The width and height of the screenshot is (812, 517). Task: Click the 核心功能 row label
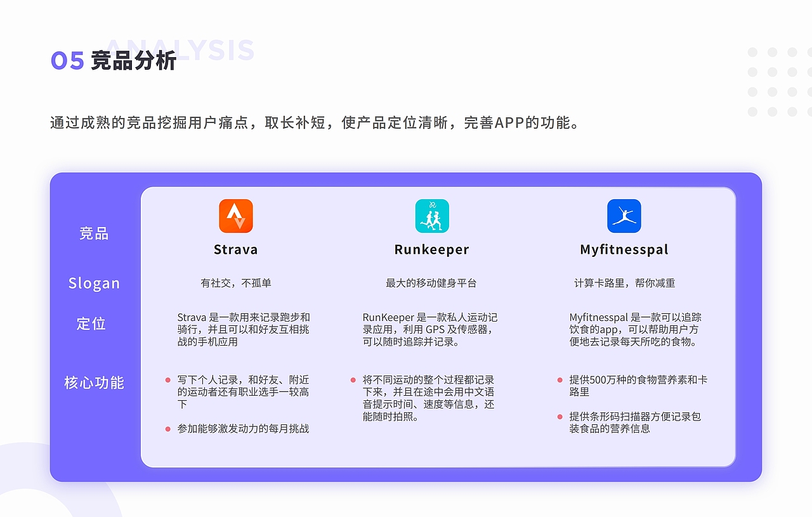(94, 383)
